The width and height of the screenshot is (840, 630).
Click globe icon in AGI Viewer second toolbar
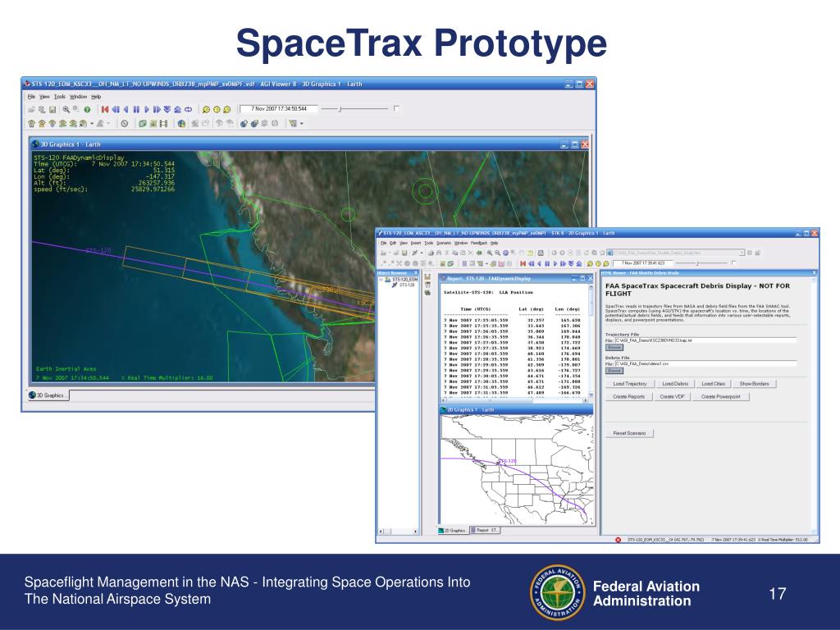181,124
